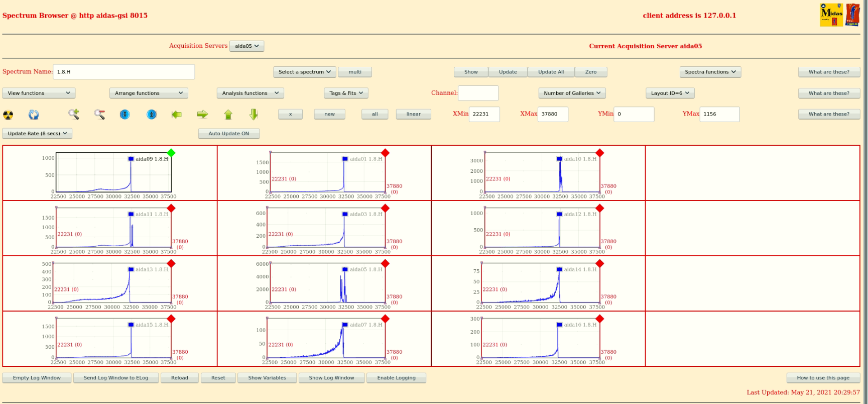The image size is (868, 404).
Task: Toggle the Auto Update ON button
Action: (229, 134)
